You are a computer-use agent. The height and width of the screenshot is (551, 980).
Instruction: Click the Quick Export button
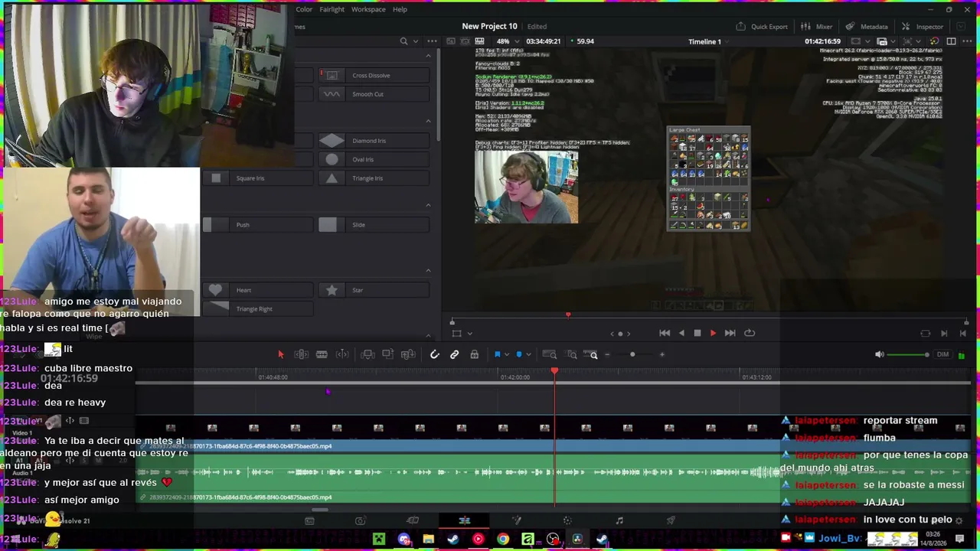(762, 26)
